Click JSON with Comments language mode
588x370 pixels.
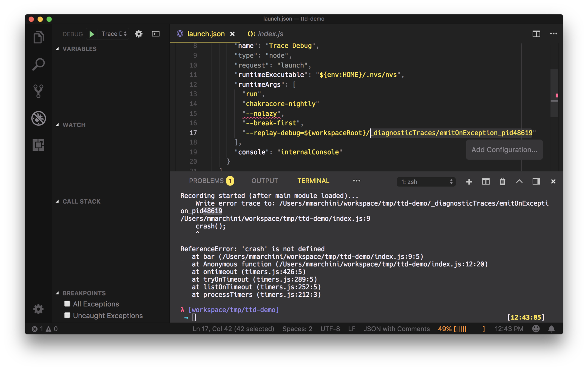pos(396,329)
